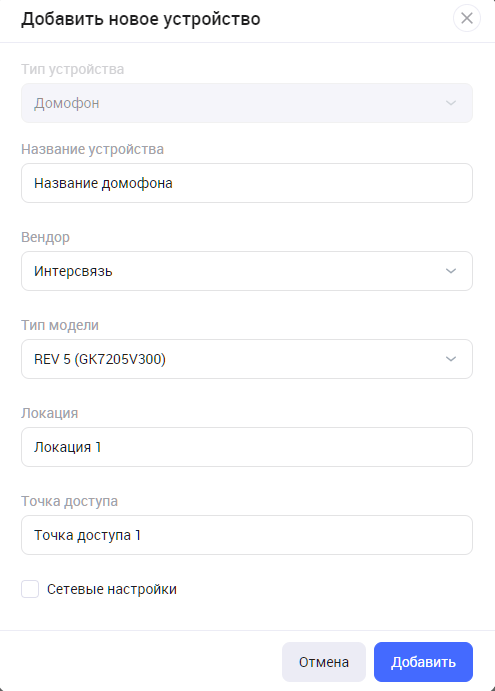Click the Вендор field label
Image resolution: width=495 pixels, height=691 pixels.
45,237
